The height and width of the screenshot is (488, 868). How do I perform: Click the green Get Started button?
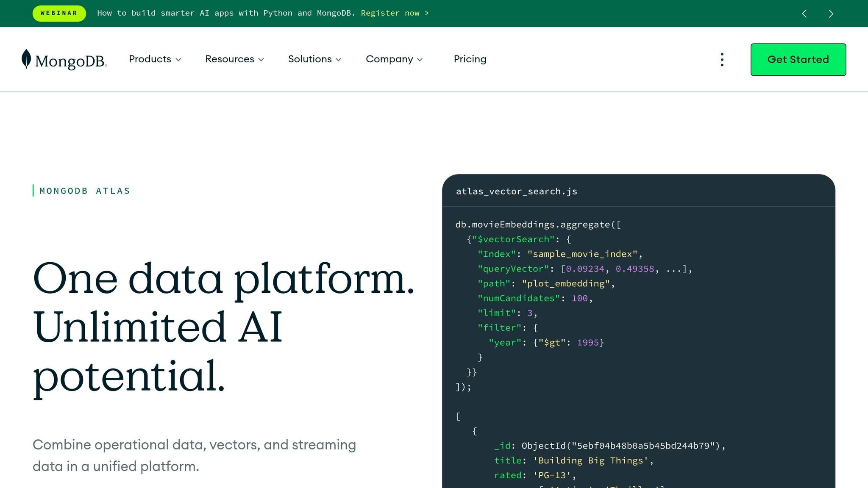tap(798, 60)
